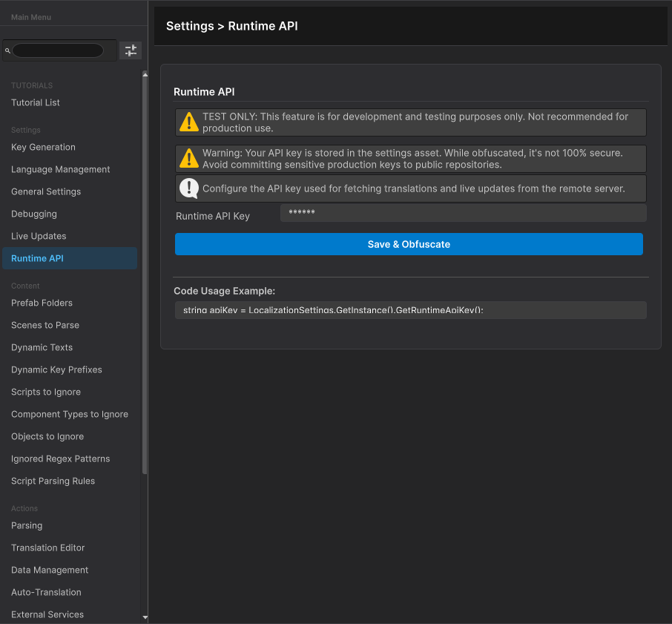
Task: Open Language Management settings
Action: pos(59,169)
